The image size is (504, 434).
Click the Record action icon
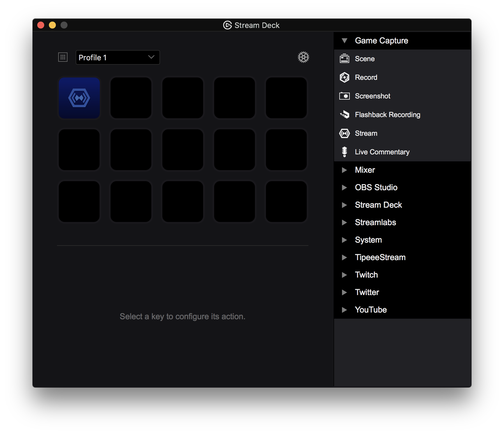(x=345, y=77)
